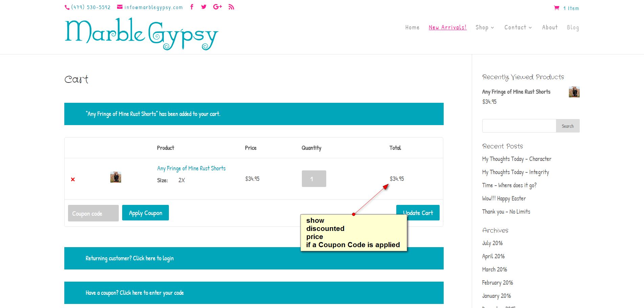Open sidebar Any Fringe of Mine Rust Shorts link
Viewport: 644px width, 308px height.
516,92
